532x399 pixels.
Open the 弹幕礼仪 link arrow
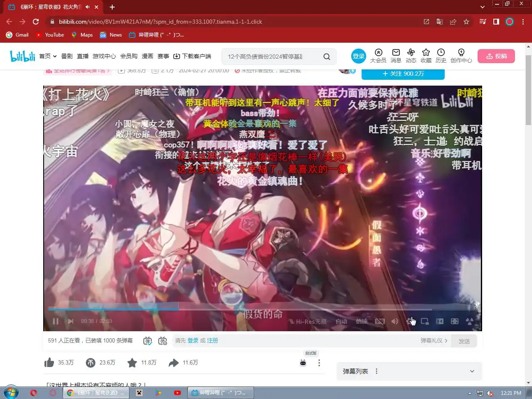[x=446, y=340]
